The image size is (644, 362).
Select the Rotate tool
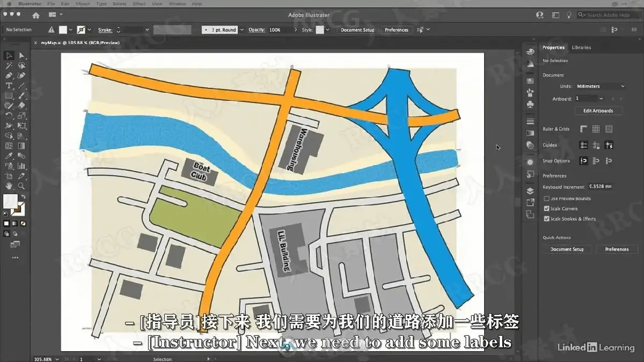(9, 116)
